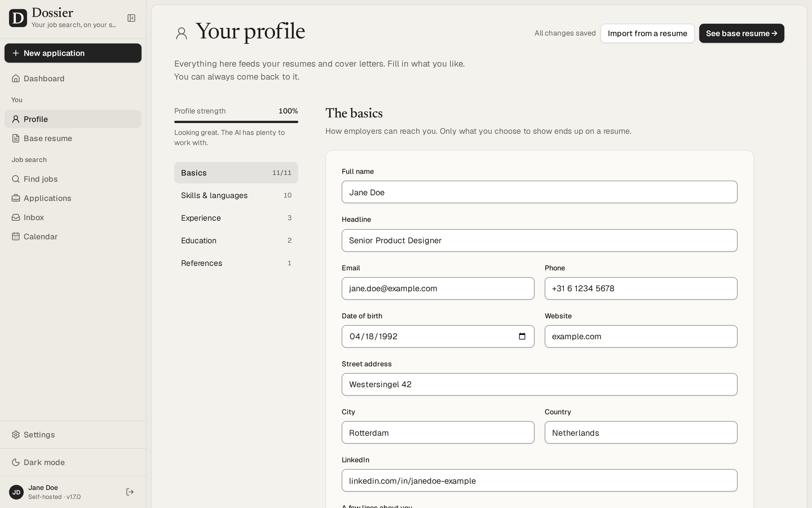This screenshot has width=812, height=508.
Task: Click the JD avatar circle
Action: pos(16,492)
